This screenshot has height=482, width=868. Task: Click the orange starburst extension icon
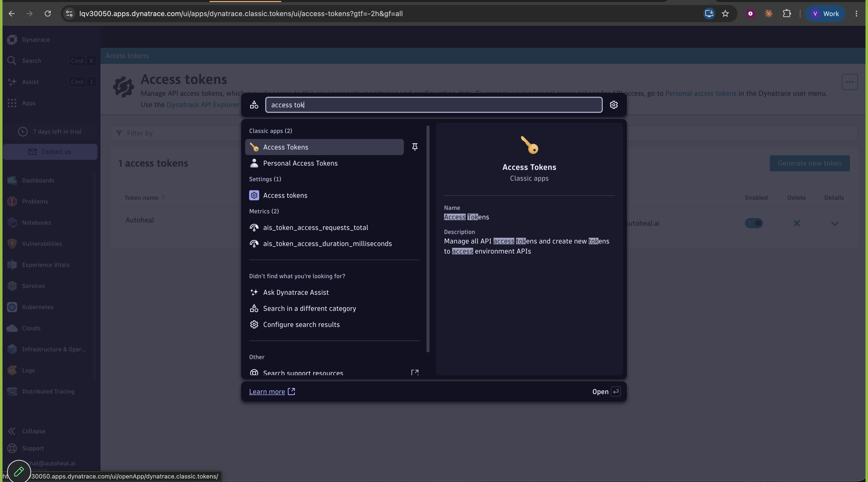click(x=768, y=14)
